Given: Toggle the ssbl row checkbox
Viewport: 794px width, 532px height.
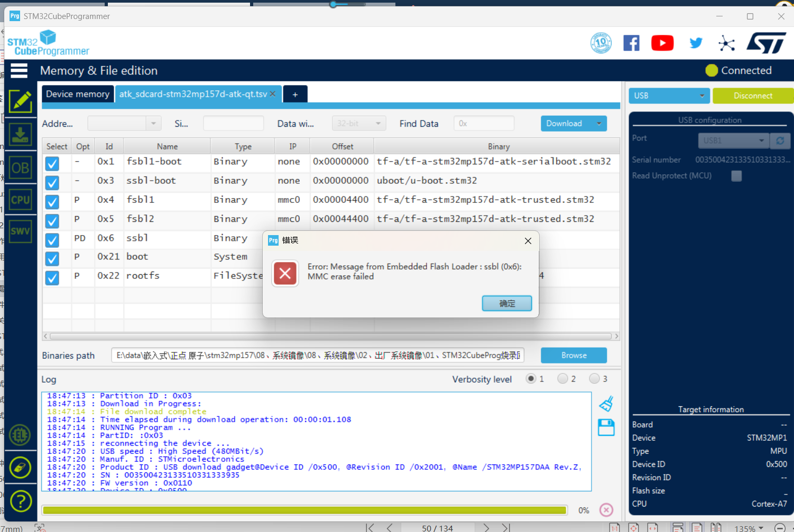Looking at the screenshot, I should [x=52, y=240].
